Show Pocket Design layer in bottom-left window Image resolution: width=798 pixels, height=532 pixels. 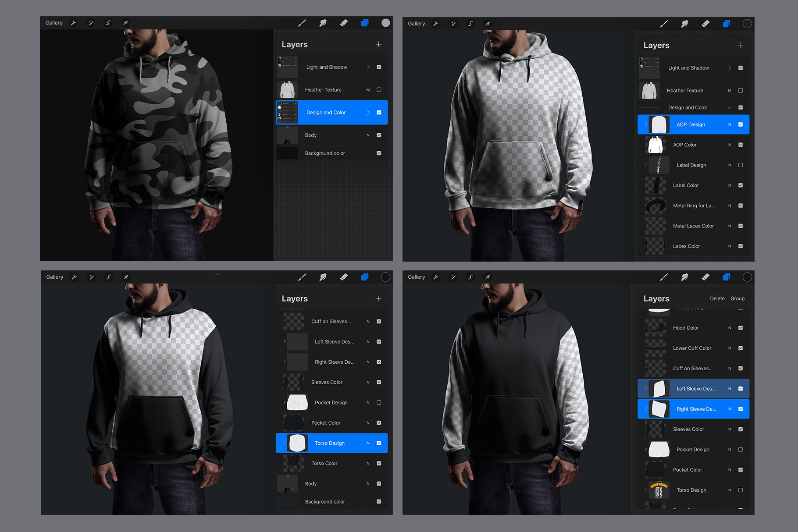click(379, 402)
